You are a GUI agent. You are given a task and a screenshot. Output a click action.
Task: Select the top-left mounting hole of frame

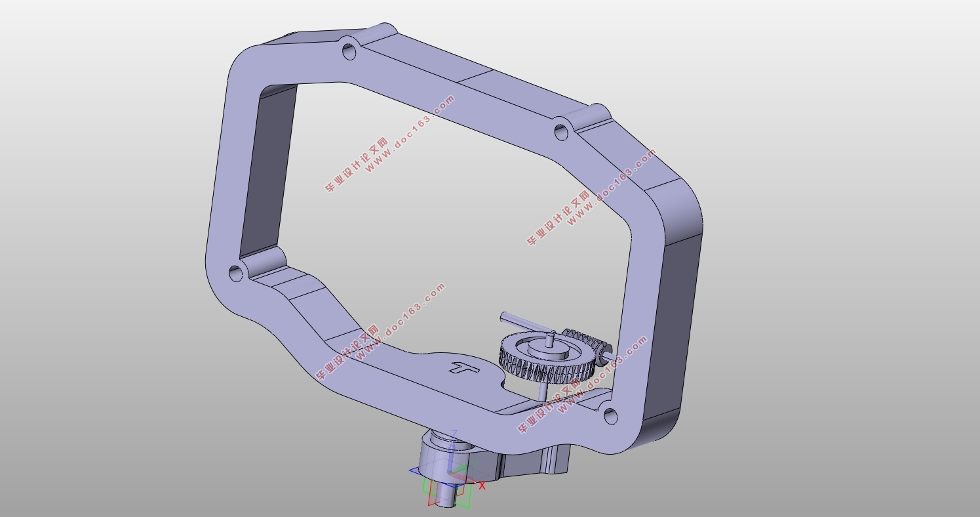350,50
